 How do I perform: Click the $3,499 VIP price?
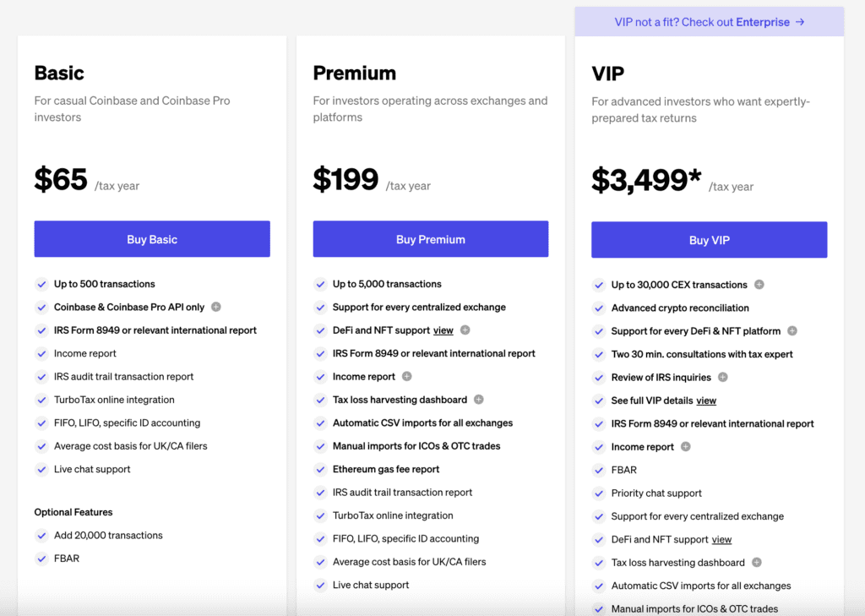(646, 180)
